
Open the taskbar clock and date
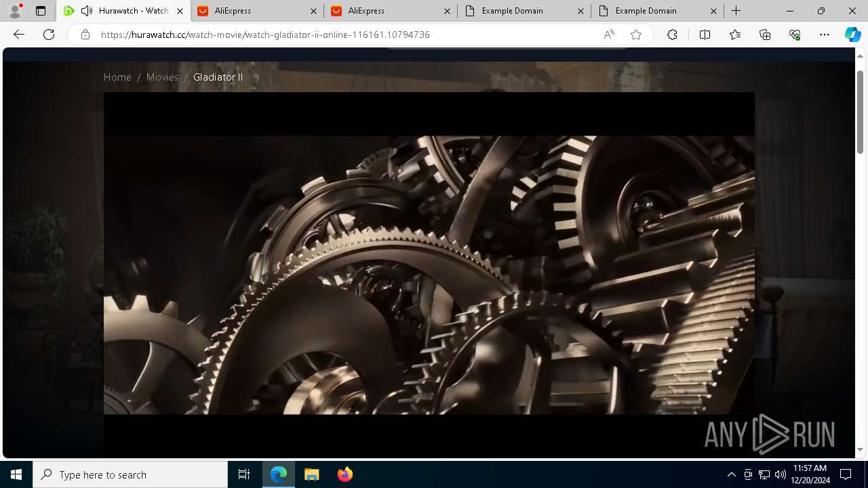[810, 474]
